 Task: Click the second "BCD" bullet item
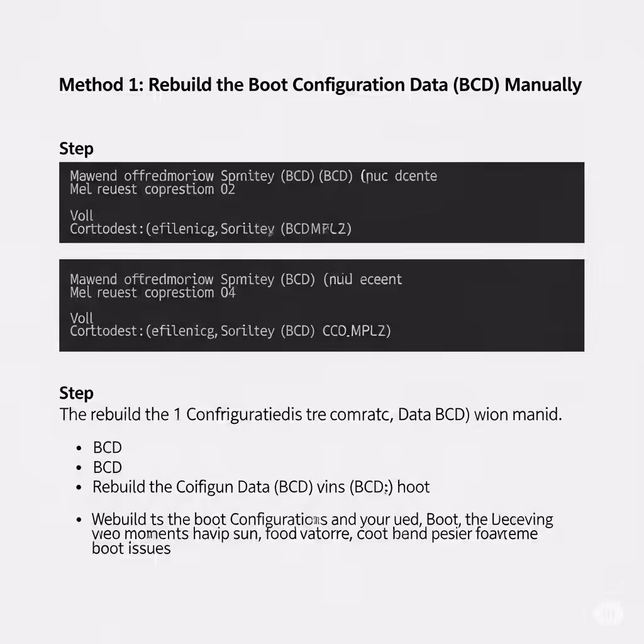tap(107, 467)
